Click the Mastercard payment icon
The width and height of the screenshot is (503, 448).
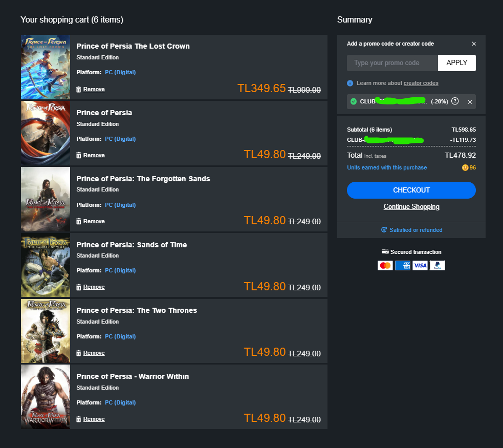(385, 265)
